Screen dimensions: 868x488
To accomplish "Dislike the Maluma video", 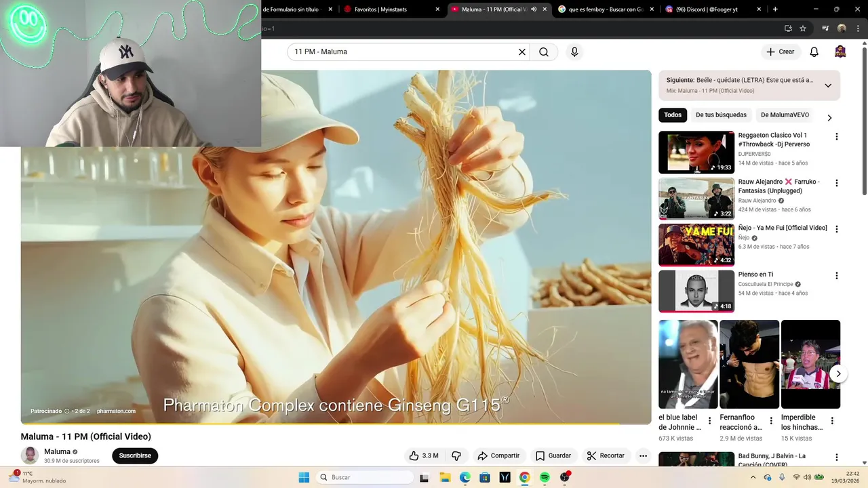I will [x=456, y=455].
